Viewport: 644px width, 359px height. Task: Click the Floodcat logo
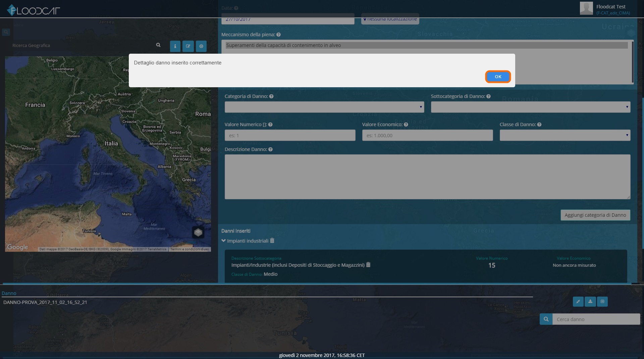tap(33, 10)
